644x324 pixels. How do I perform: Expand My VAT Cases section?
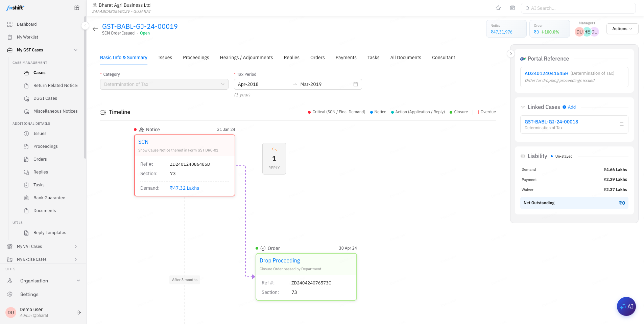pyautogui.click(x=76, y=247)
